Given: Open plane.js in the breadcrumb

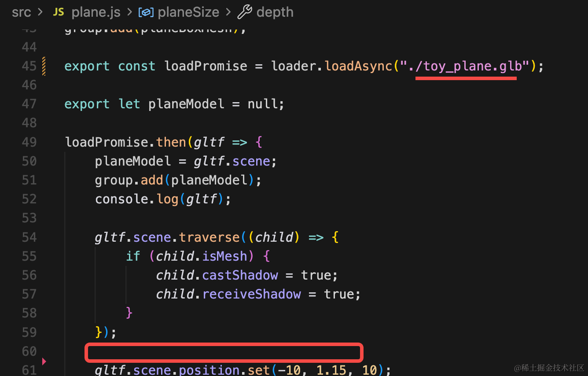Looking at the screenshot, I should [x=96, y=12].
